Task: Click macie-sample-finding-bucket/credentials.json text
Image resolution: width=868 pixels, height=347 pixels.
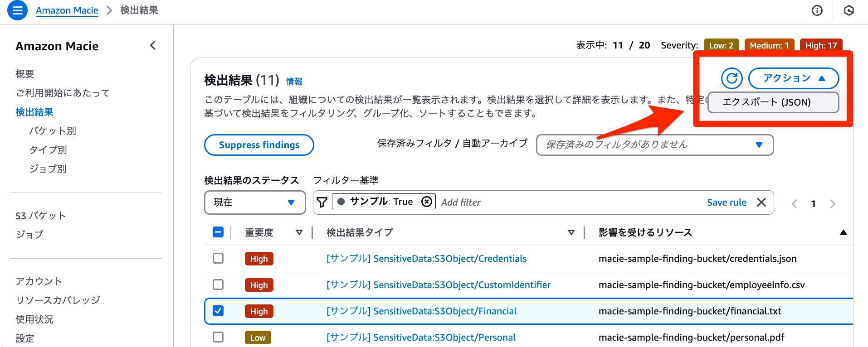Action: pyautogui.click(x=697, y=259)
